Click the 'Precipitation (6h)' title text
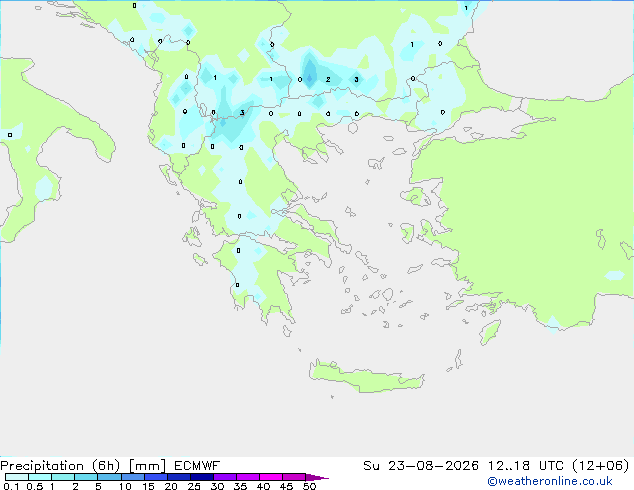634x490 pixels. coord(60,466)
